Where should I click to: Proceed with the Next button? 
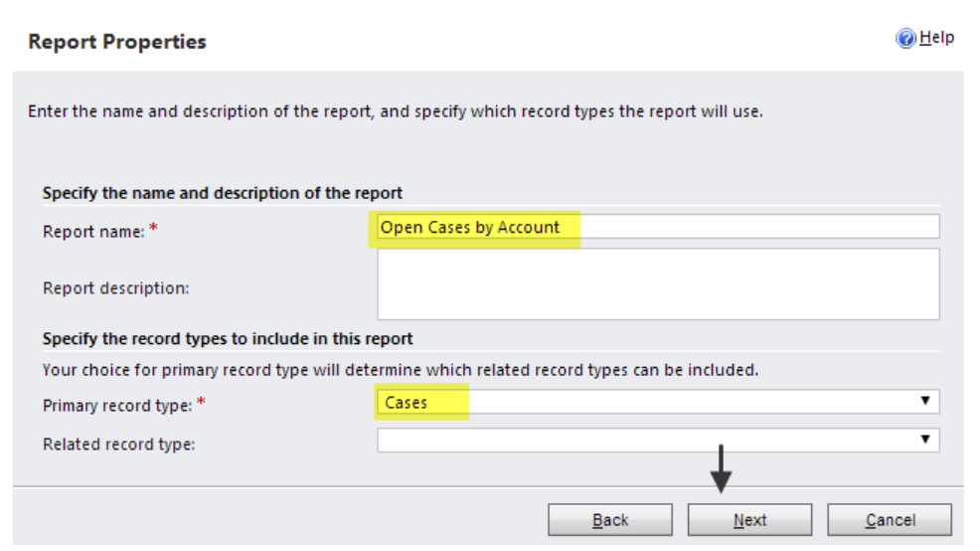pos(750,520)
